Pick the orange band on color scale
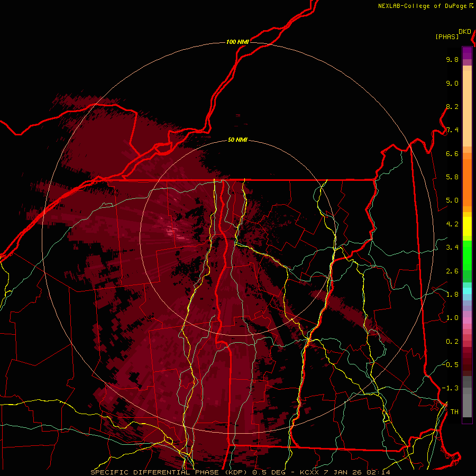 [467, 182]
